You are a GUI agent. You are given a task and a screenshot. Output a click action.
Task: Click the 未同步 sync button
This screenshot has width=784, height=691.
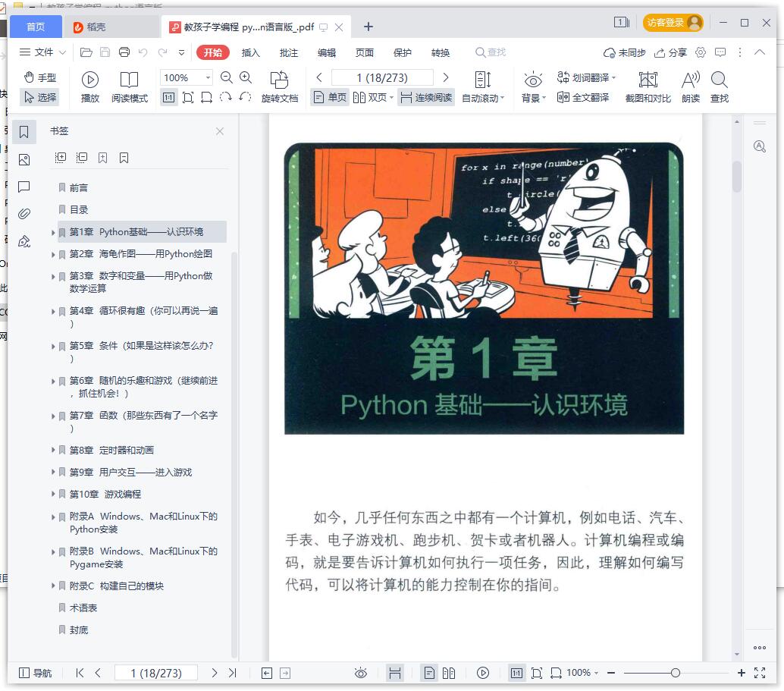pos(625,52)
